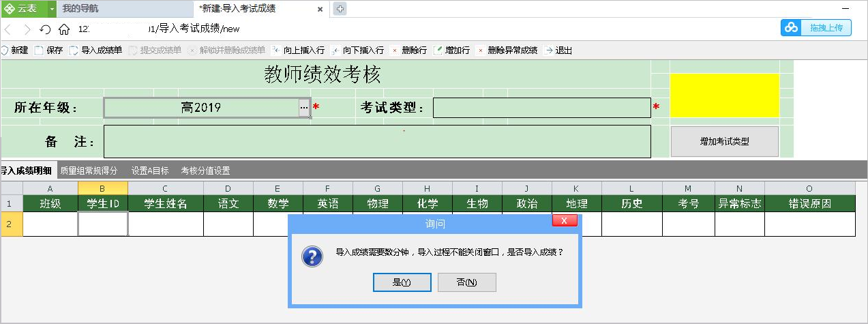
Task: Click the 英语 column title cell
Action: click(x=328, y=203)
